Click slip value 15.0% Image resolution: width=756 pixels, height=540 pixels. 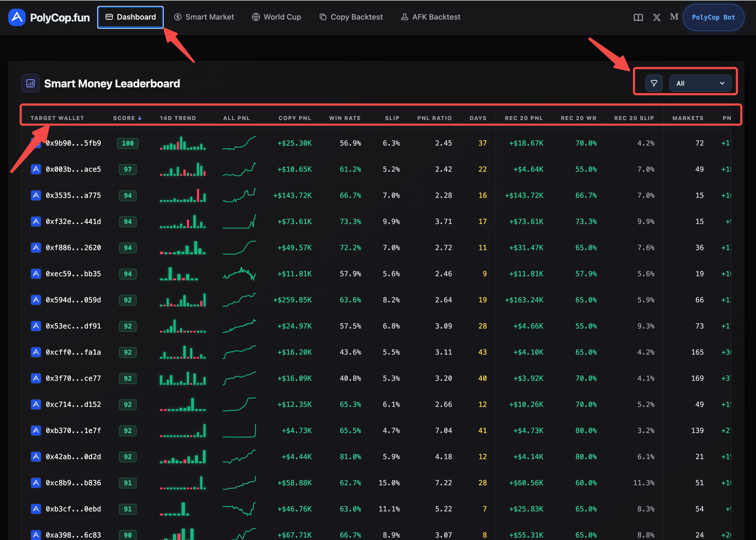389,483
